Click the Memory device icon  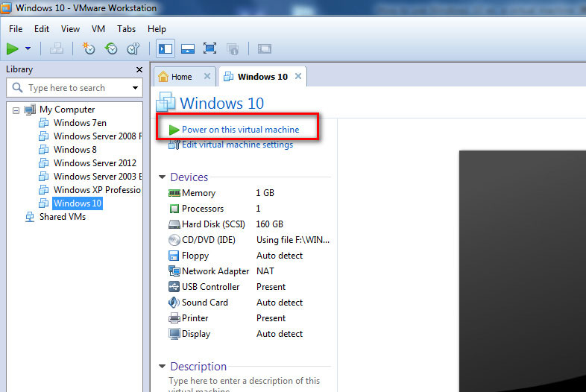tap(174, 193)
